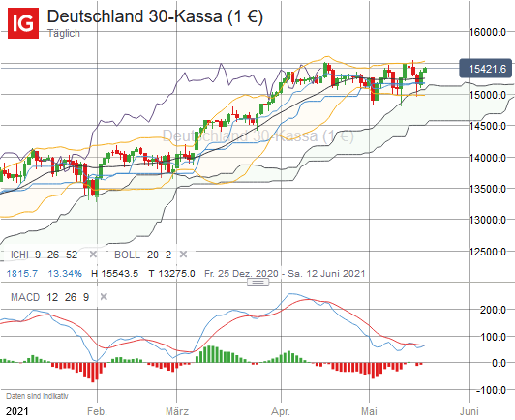Image resolution: width=515 pixels, height=420 pixels.
Task: Click the 14000.0 price axis label
Action: tap(488, 158)
